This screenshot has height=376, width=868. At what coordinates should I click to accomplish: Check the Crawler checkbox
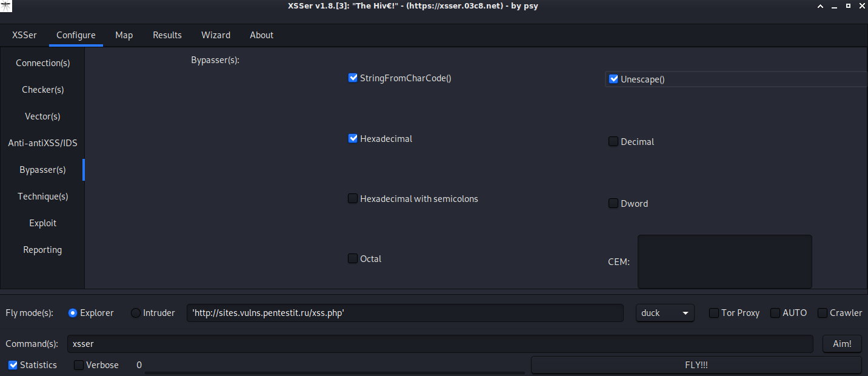coord(823,313)
